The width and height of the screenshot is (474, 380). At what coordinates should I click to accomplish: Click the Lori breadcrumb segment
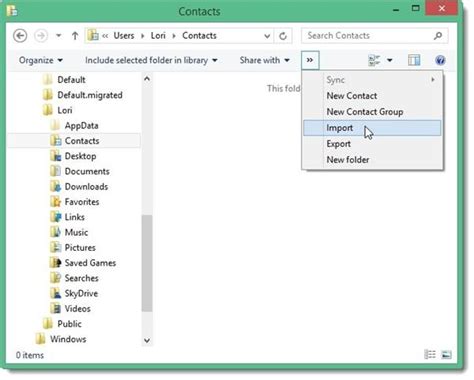click(158, 36)
